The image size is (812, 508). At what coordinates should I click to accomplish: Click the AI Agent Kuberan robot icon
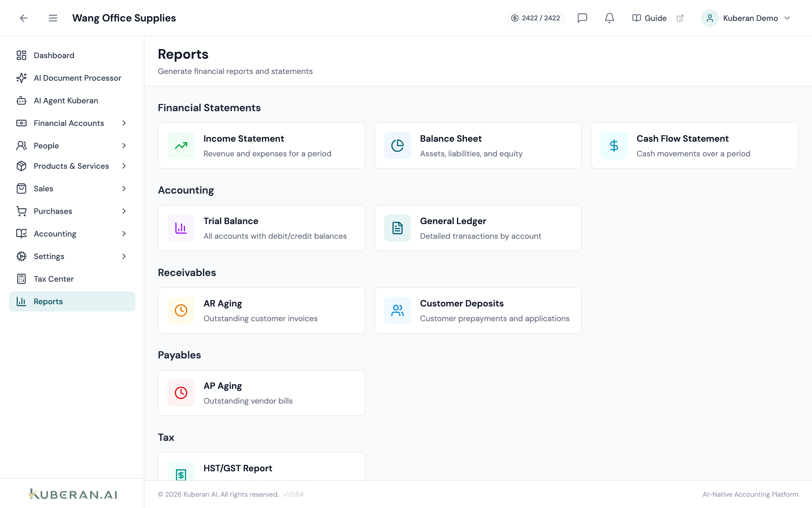(21, 100)
